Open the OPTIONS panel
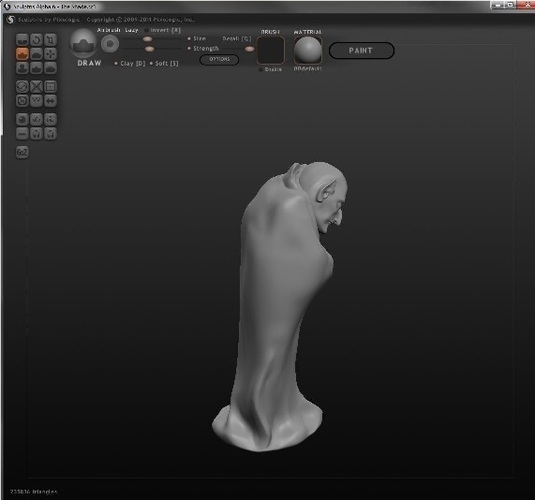Screen dimensions: 535x500 219,59
